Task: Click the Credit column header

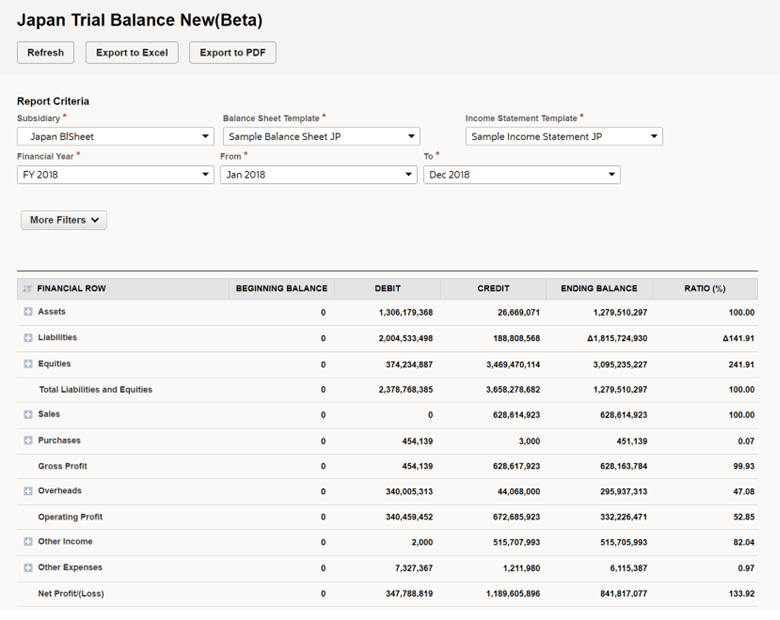Action: coord(493,289)
